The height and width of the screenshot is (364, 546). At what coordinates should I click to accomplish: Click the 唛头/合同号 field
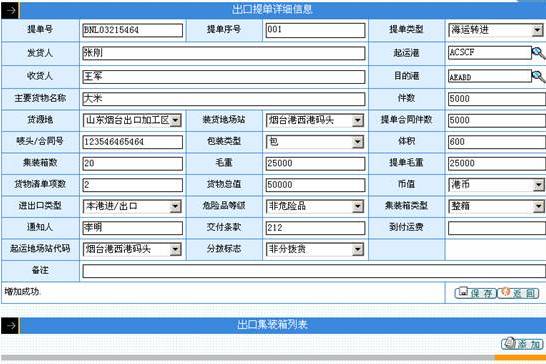click(133, 142)
